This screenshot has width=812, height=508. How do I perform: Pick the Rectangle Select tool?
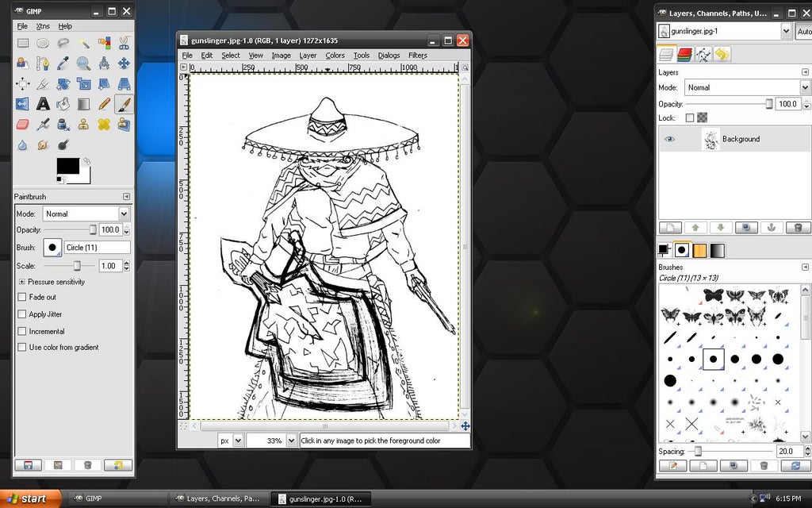click(x=22, y=43)
